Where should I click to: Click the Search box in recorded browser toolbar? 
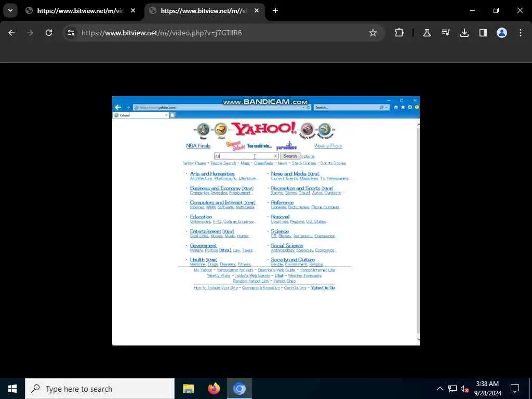coord(351,108)
